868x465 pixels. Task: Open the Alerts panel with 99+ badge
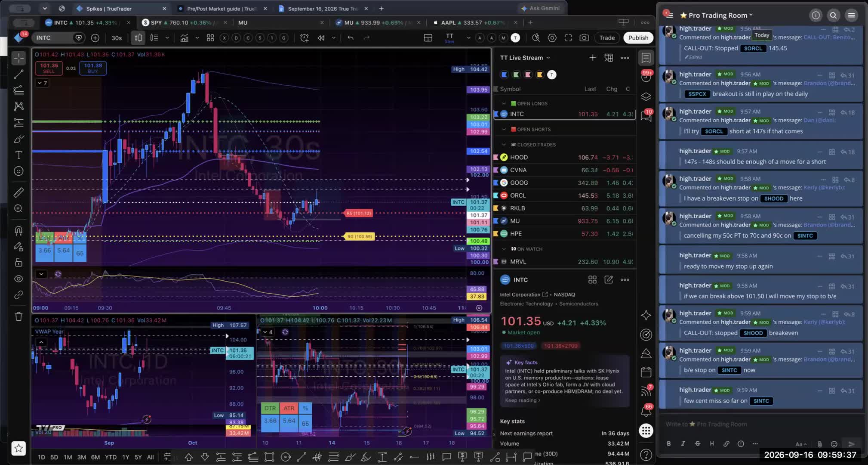point(646,77)
